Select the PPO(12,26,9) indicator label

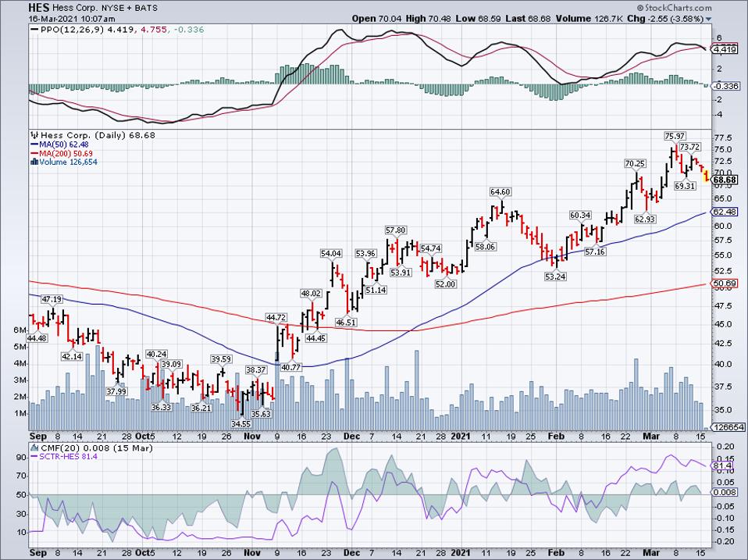(x=72, y=30)
